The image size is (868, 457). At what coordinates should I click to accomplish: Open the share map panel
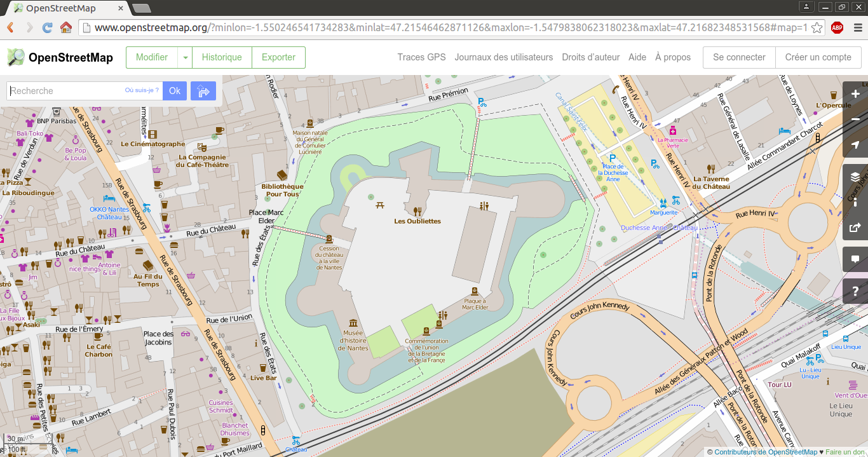855,228
